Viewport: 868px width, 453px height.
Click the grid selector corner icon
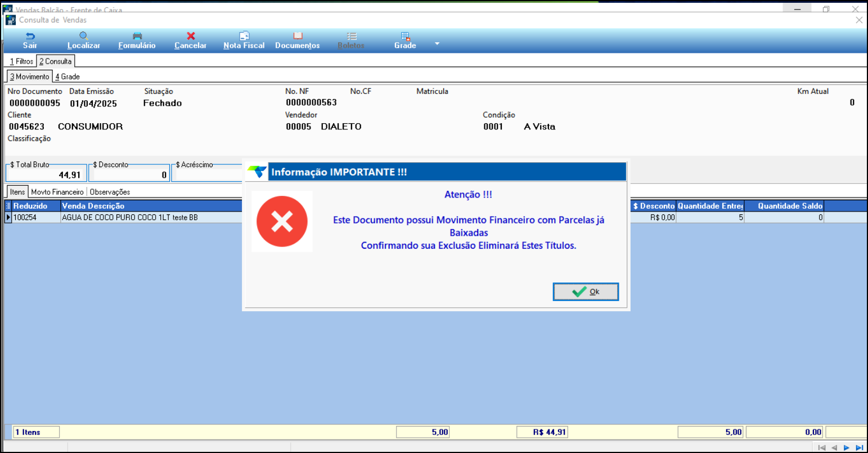(8, 206)
